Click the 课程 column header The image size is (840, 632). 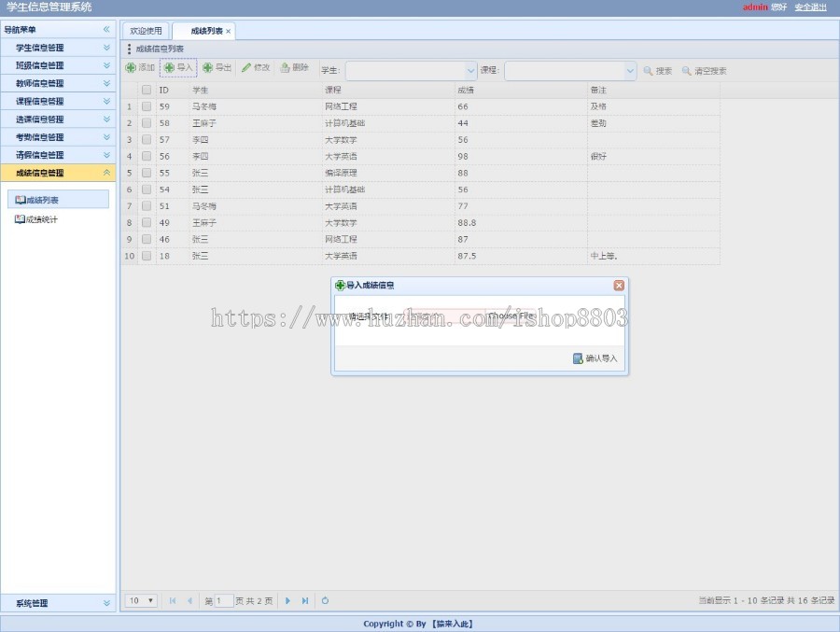(x=388, y=90)
